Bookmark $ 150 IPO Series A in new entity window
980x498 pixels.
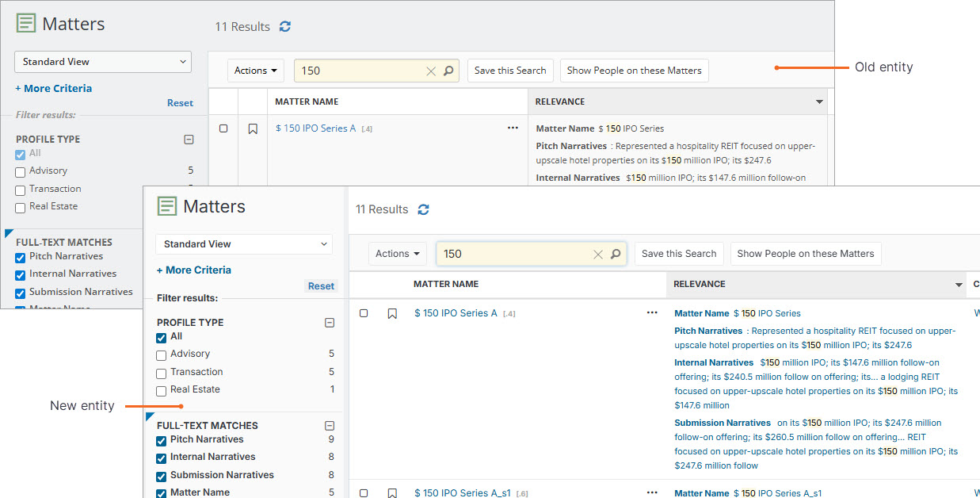[x=392, y=313]
